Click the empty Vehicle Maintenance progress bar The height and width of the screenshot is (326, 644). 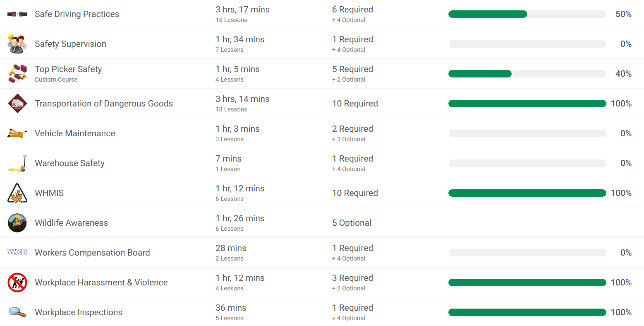tap(527, 133)
